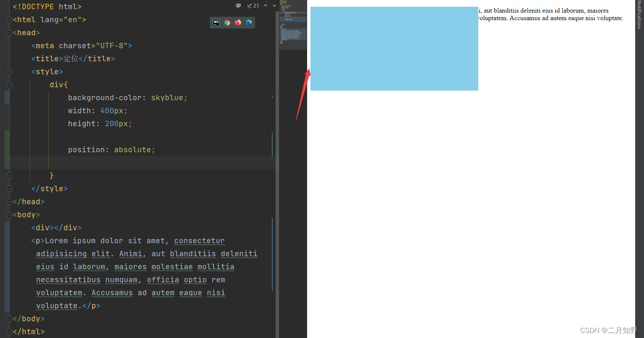
Task: Click fold end marker at </style>
Action: coord(9,189)
